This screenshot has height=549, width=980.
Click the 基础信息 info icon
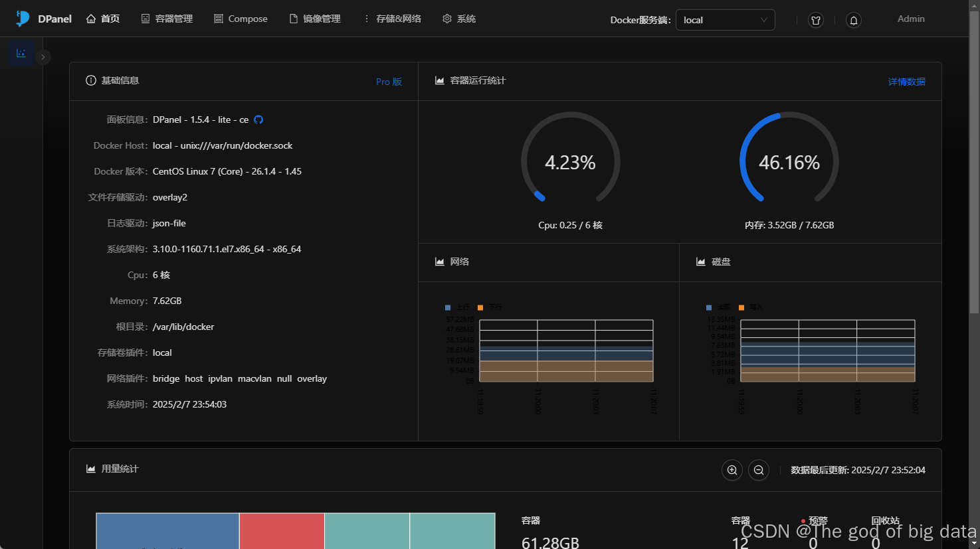(91, 80)
